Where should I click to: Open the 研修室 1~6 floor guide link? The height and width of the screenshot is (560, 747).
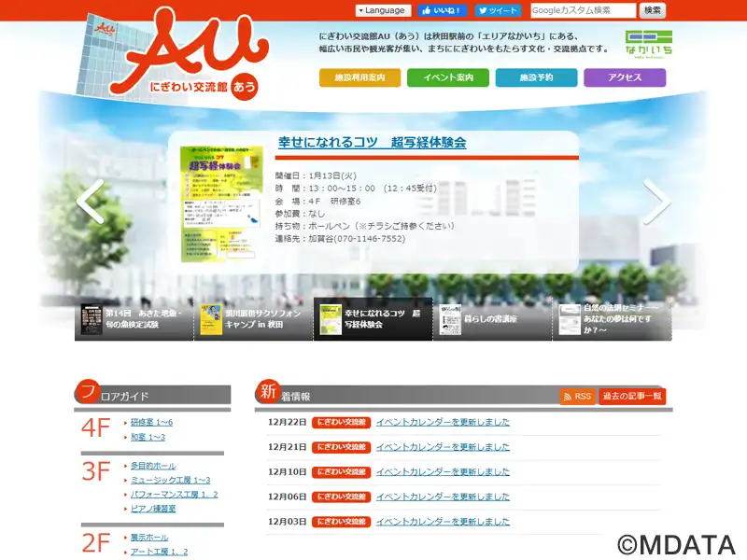pos(151,422)
